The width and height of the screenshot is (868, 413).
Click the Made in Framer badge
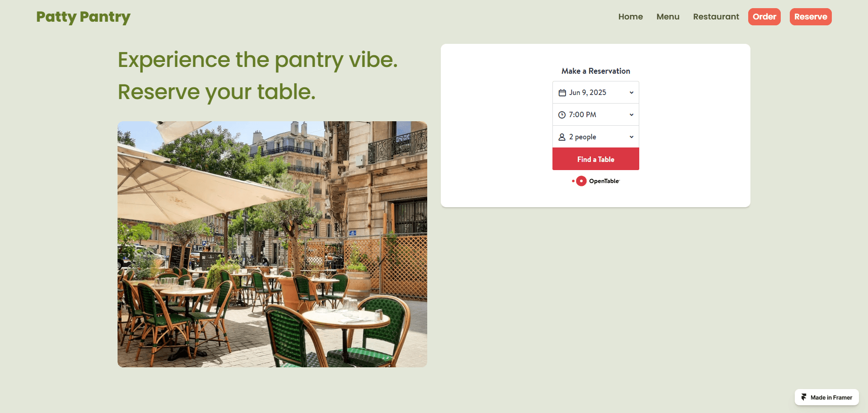point(827,397)
